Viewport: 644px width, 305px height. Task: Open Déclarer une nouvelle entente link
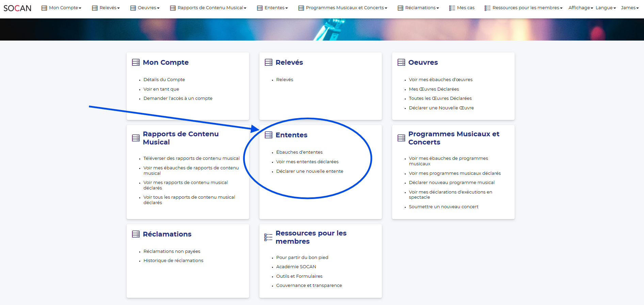tap(309, 171)
